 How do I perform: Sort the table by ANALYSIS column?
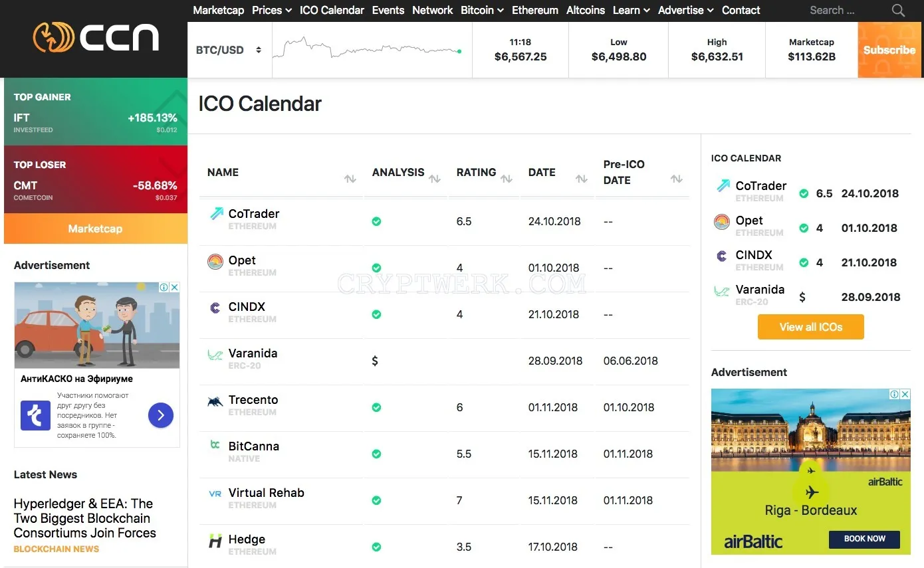pyautogui.click(x=435, y=179)
